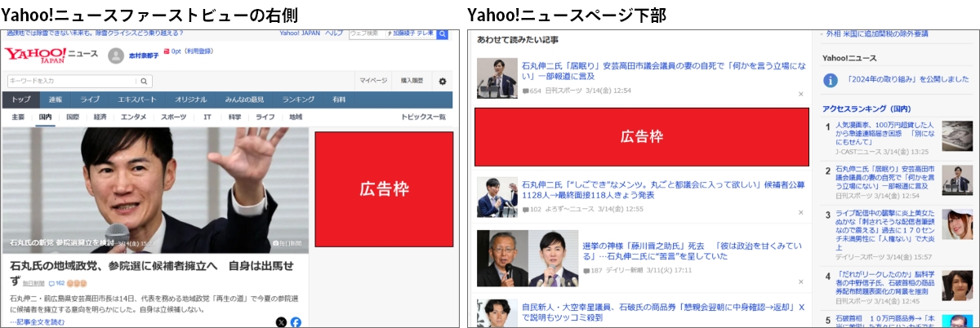Open the rank 5 article 石破首相 10万円商品券
The image size is (980, 328).
pos(886,321)
